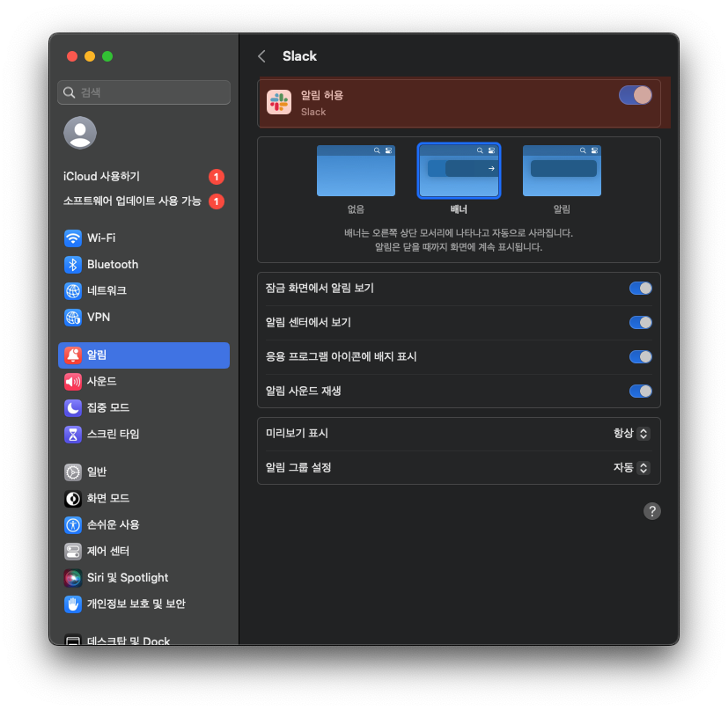Open 스크린 타임 settings in sidebar
This screenshot has height=710, width=728.
[144, 435]
